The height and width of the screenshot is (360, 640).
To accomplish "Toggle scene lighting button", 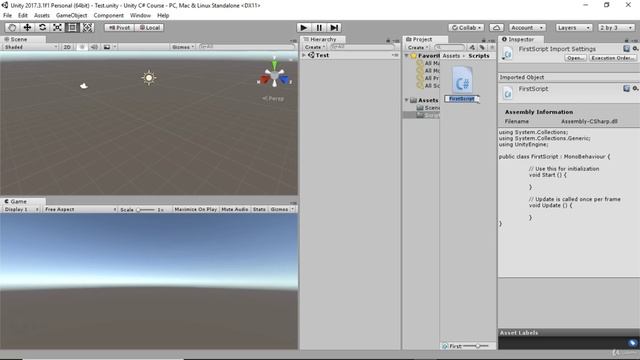I will 82,47.
